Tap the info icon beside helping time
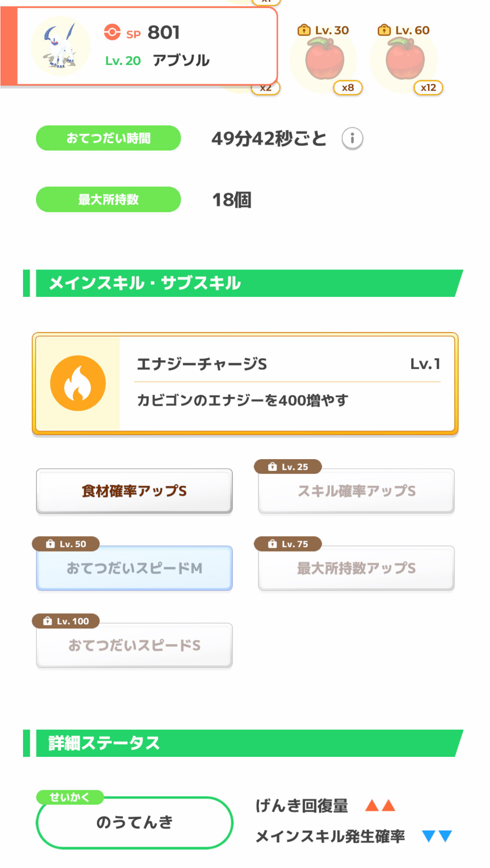The height and width of the screenshot is (868, 490). (x=352, y=138)
